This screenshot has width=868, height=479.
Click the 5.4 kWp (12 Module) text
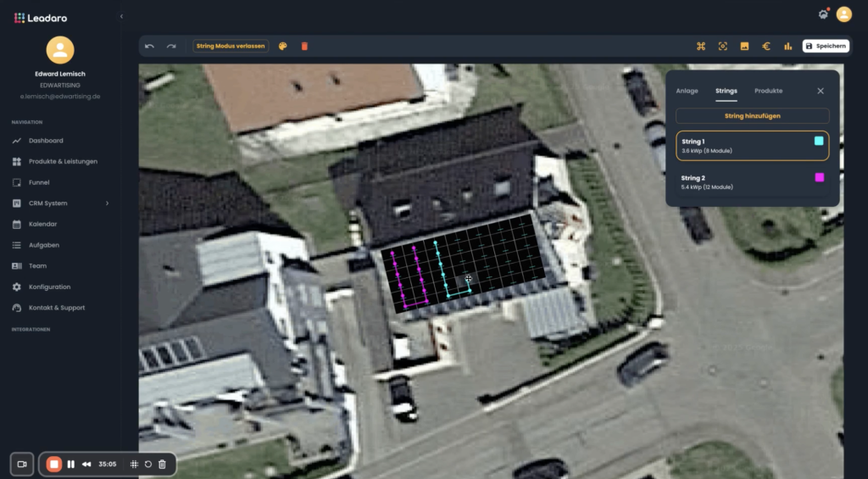click(x=707, y=187)
